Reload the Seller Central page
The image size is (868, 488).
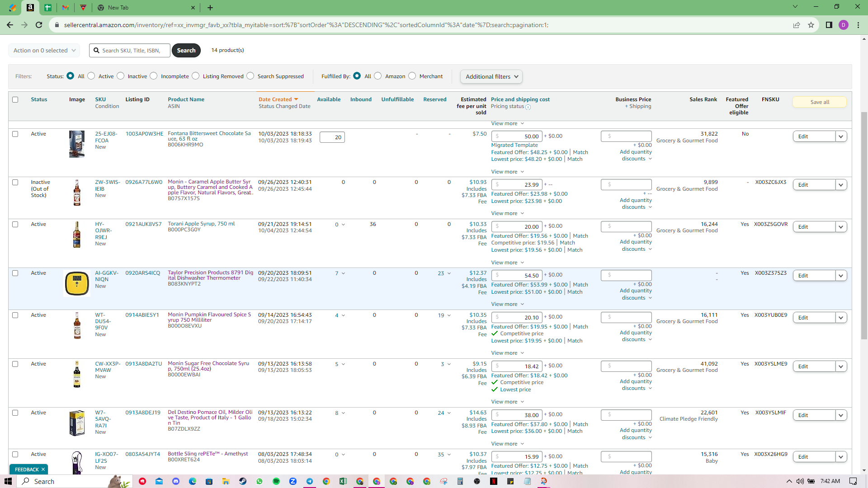(39, 25)
